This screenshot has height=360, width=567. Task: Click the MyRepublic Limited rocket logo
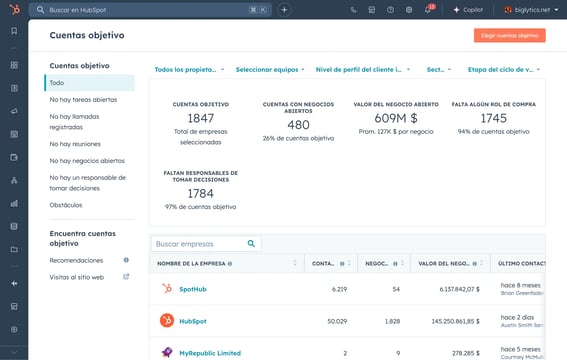(x=167, y=352)
